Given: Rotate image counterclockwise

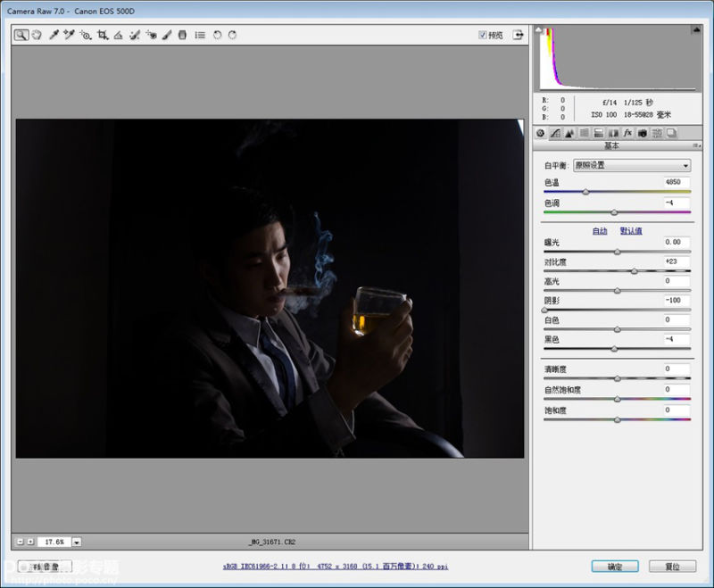Looking at the screenshot, I should click(x=217, y=35).
